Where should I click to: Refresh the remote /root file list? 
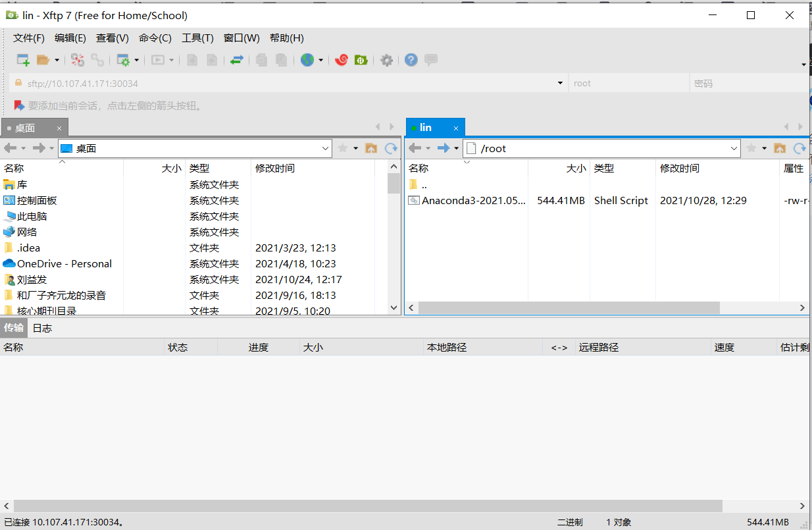pyautogui.click(x=800, y=148)
